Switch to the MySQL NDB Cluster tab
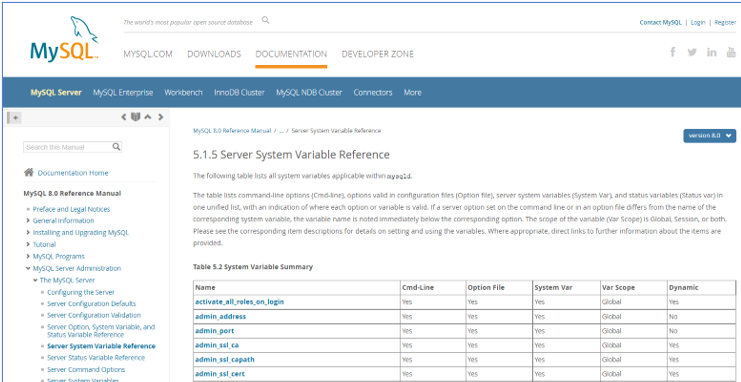 point(309,93)
